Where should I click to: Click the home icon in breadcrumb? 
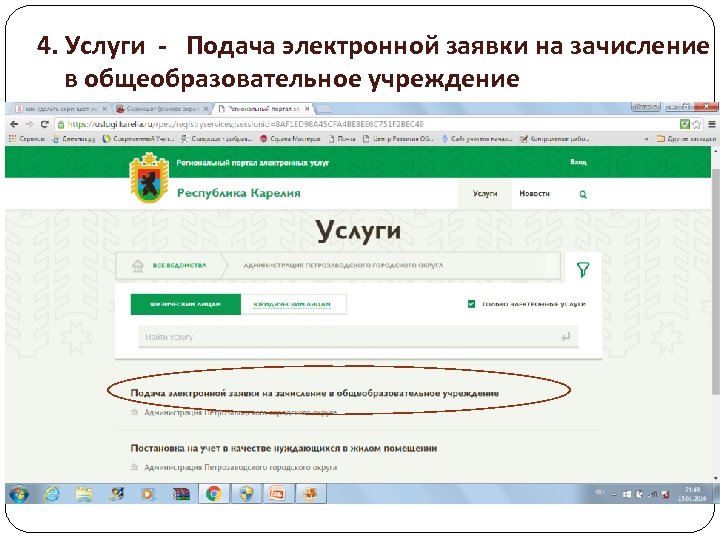(137, 265)
